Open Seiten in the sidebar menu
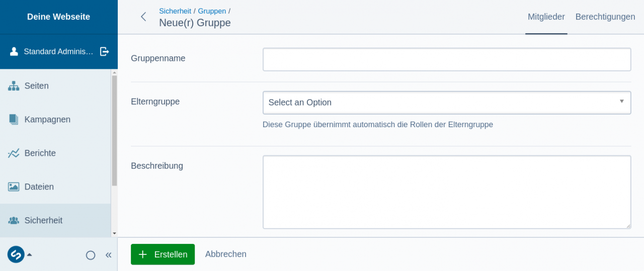The image size is (644, 271). 55,86
